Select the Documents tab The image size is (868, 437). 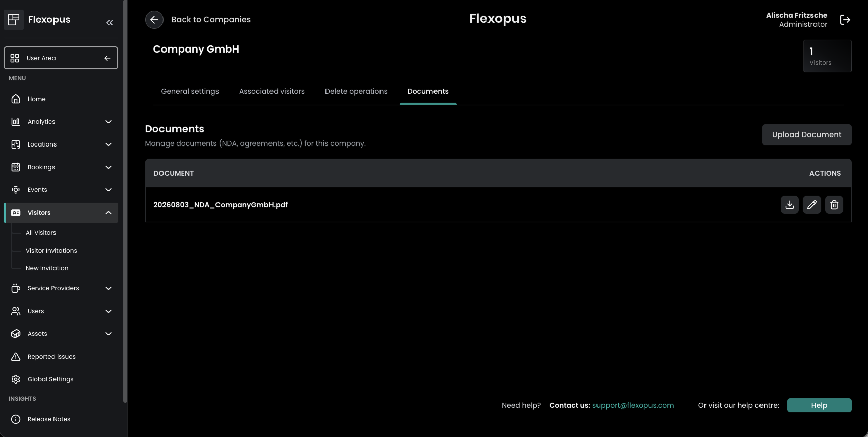coord(428,91)
